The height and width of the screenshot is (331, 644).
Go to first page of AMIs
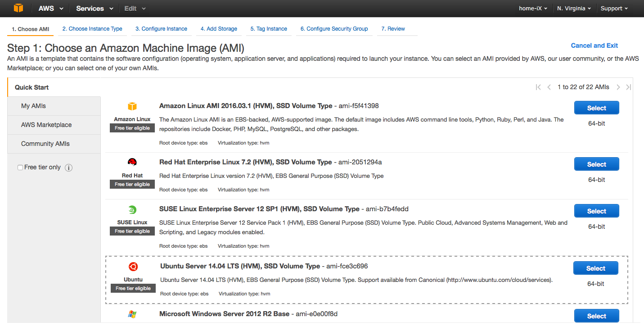[538, 87]
